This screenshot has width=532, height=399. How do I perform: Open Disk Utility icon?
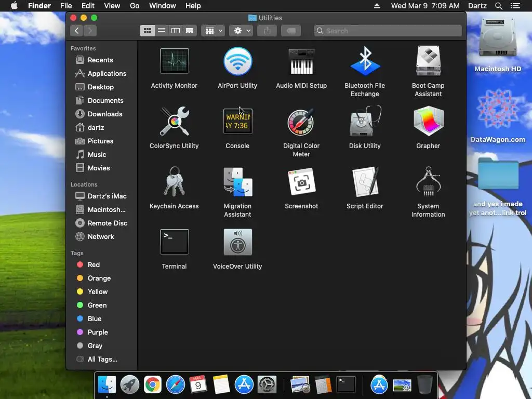tap(365, 121)
